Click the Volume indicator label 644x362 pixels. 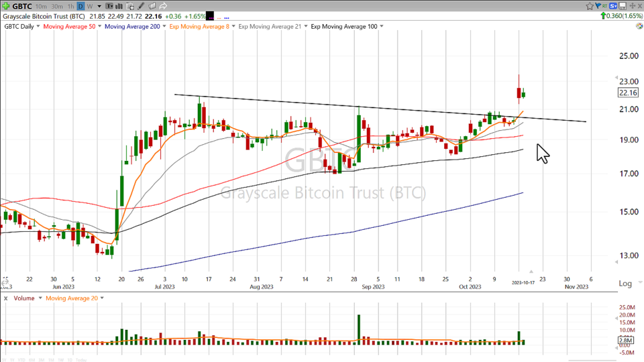24,298
